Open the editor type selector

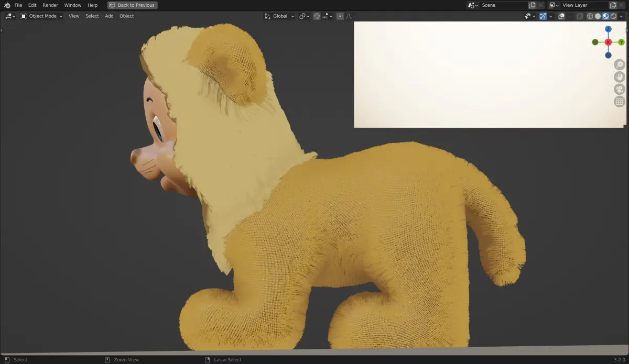pyautogui.click(x=10, y=16)
